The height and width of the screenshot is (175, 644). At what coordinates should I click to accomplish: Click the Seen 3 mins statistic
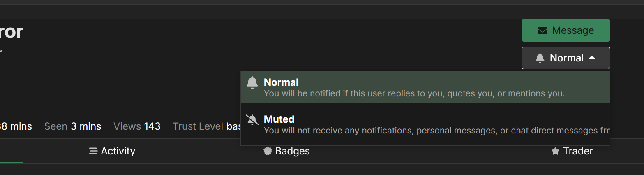coord(73,126)
